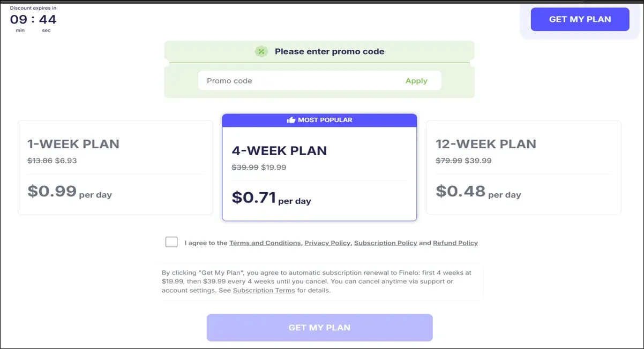This screenshot has width=644, height=349.
Task: Read the Refund Policy
Action: (x=455, y=242)
